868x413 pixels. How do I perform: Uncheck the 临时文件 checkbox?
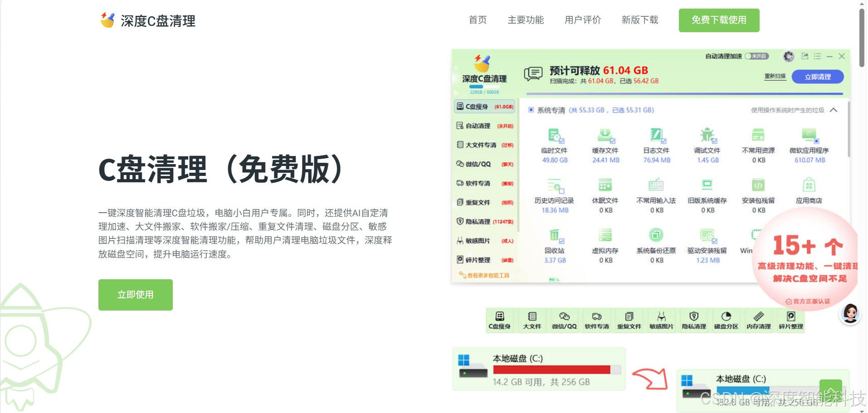pyautogui.click(x=561, y=141)
